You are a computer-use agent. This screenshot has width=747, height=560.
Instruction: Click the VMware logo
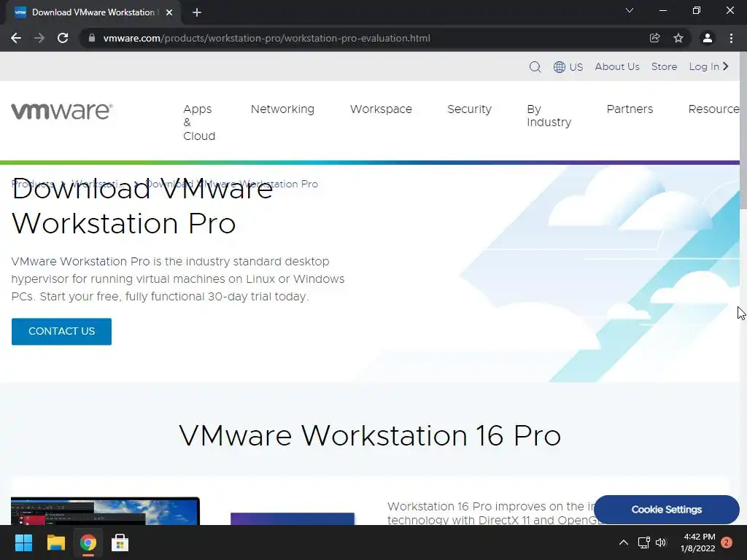pos(62,112)
